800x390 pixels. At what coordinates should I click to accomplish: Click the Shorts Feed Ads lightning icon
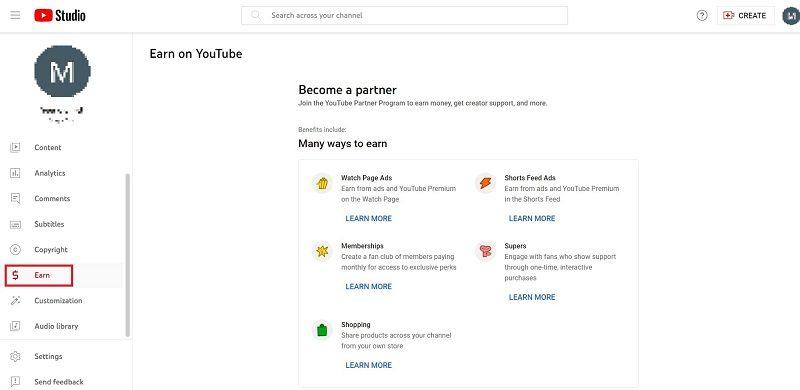(485, 183)
